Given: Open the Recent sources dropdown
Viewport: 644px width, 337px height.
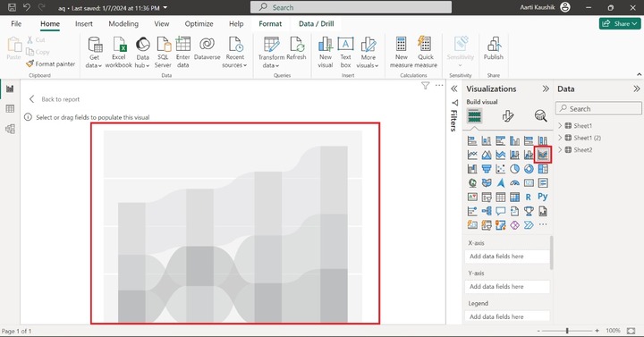Looking at the screenshot, I should pos(234,65).
